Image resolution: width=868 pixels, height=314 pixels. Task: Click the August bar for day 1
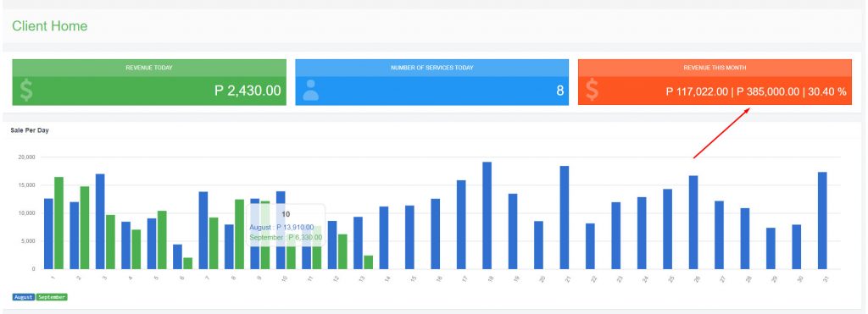tap(48, 234)
